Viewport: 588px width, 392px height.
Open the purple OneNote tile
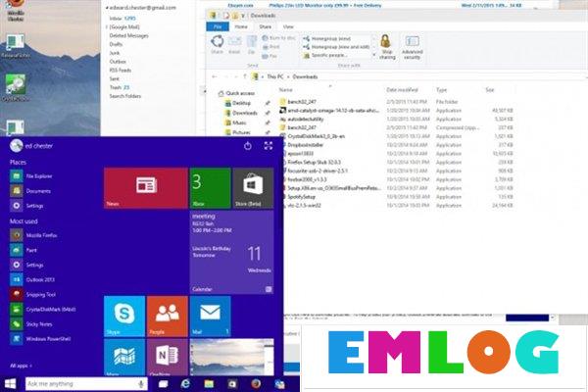tap(168, 357)
